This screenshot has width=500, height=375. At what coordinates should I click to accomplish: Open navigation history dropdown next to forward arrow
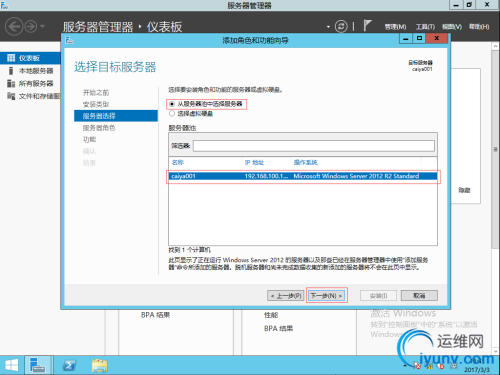coord(42,26)
